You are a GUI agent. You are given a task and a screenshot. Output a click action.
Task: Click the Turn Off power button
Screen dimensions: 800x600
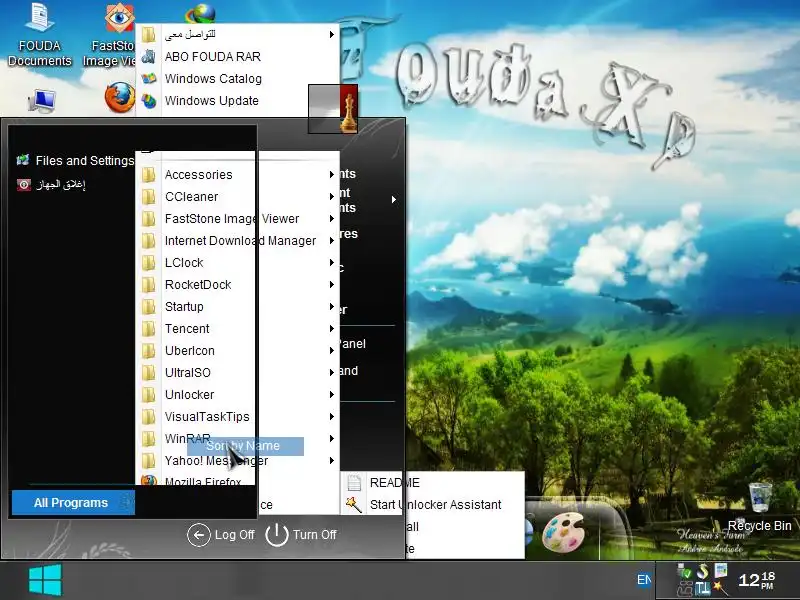pyautogui.click(x=301, y=535)
